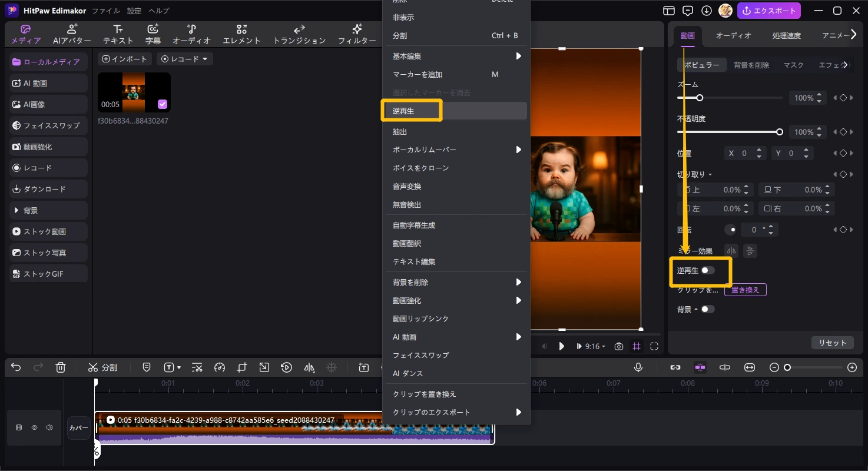This screenshot has width=868, height=471.
Task: Toggle the ズーム keyframe diamond
Action: click(843, 98)
